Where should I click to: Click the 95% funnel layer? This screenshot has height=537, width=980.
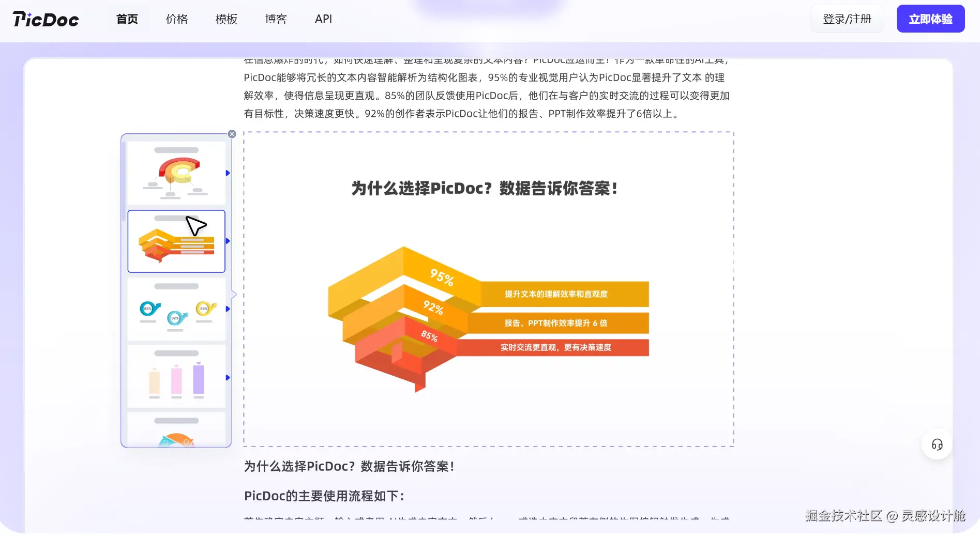tap(441, 278)
